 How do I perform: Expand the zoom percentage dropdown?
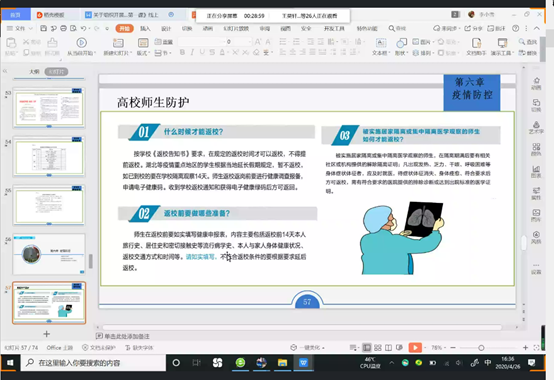tap(438, 348)
